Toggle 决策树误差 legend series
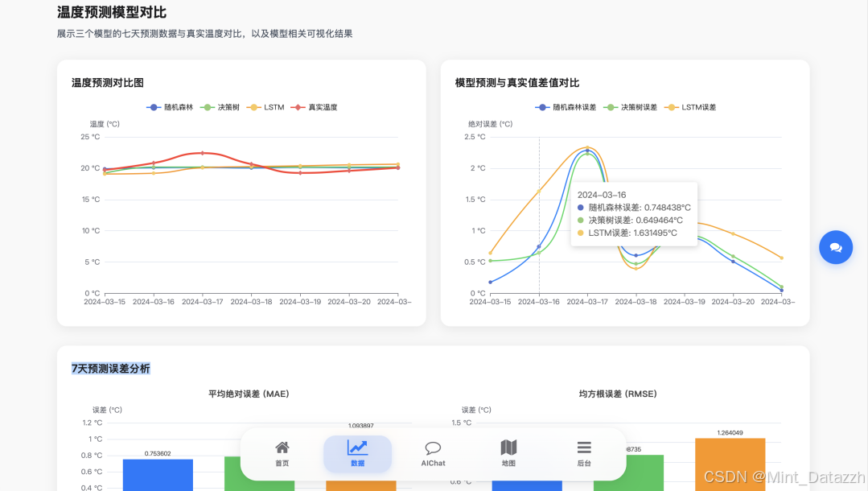This screenshot has width=868, height=491. [630, 107]
